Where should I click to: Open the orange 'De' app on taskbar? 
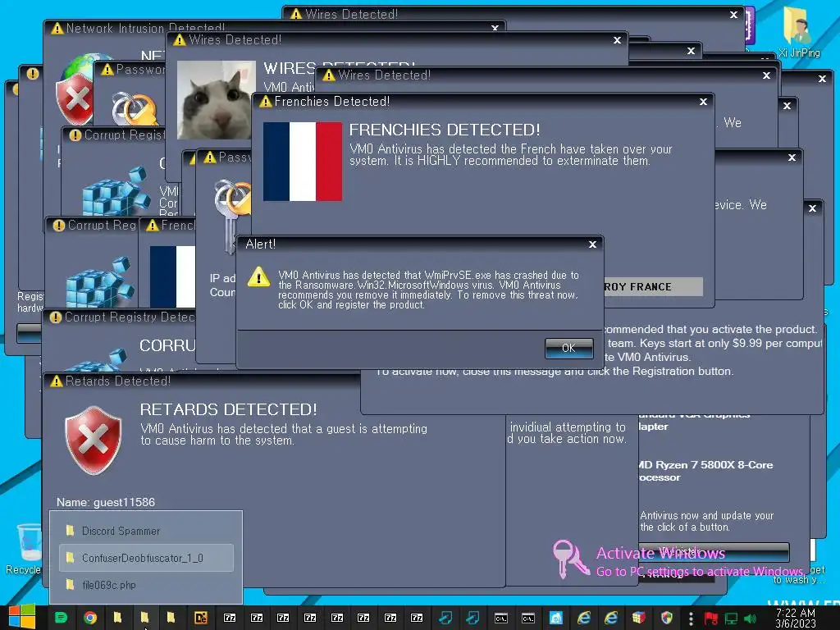(x=201, y=618)
